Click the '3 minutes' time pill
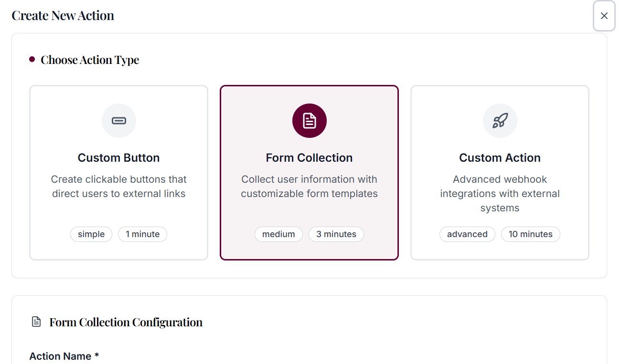 [x=336, y=234]
